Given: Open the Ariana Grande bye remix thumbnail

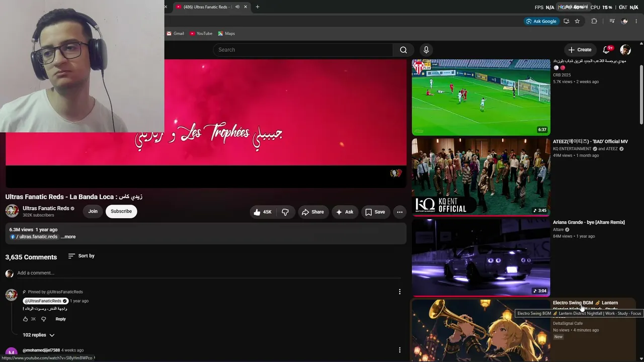Looking at the screenshot, I should (x=481, y=257).
